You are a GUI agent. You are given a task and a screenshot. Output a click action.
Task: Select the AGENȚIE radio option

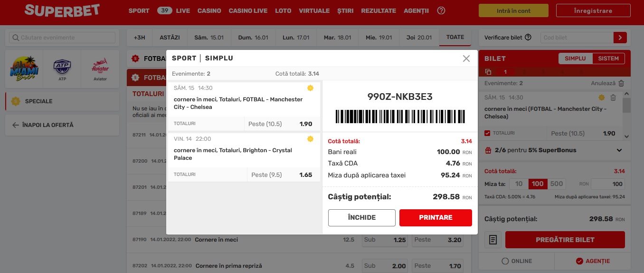tap(593, 261)
